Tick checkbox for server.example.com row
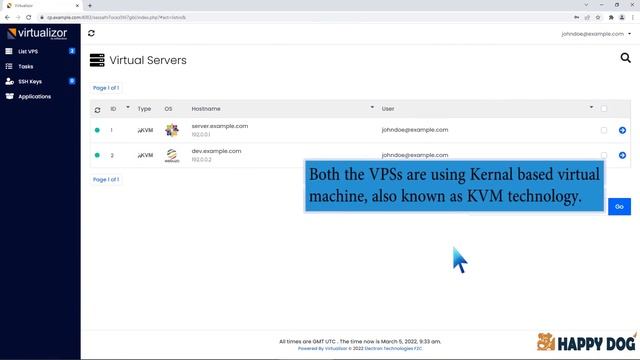The width and height of the screenshot is (640, 360). click(604, 130)
